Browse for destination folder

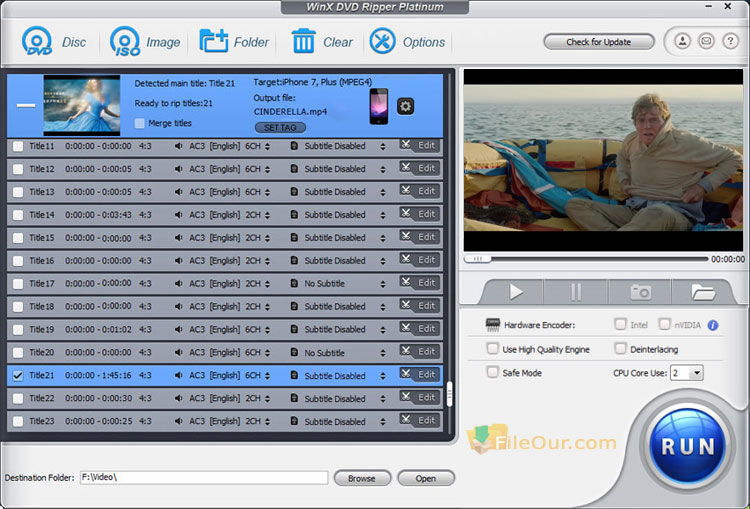coord(362,478)
